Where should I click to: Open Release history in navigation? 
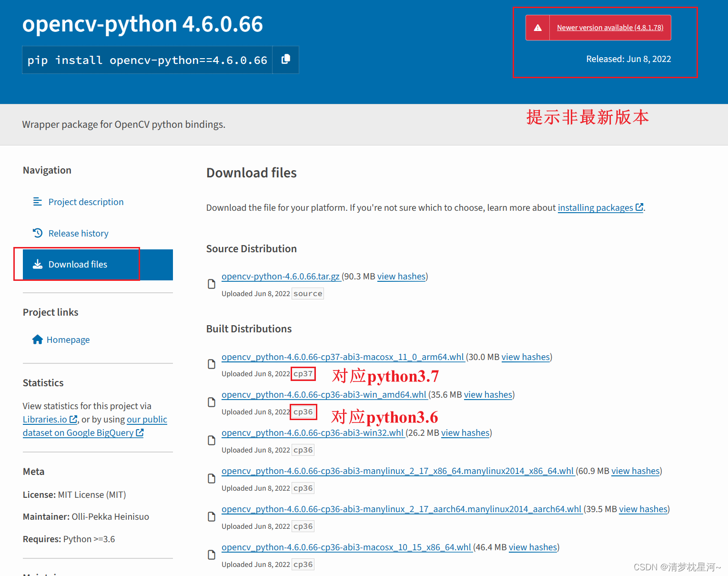coord(79,233)
